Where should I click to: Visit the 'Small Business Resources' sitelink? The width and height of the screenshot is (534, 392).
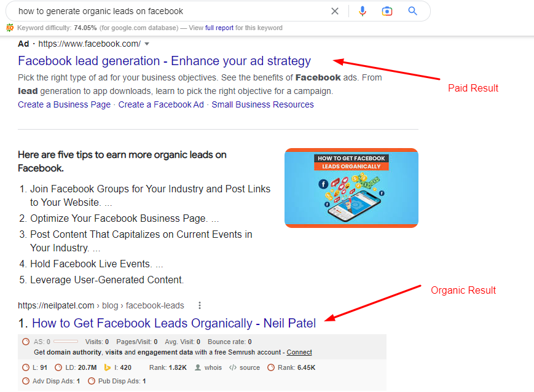(262, 104)
